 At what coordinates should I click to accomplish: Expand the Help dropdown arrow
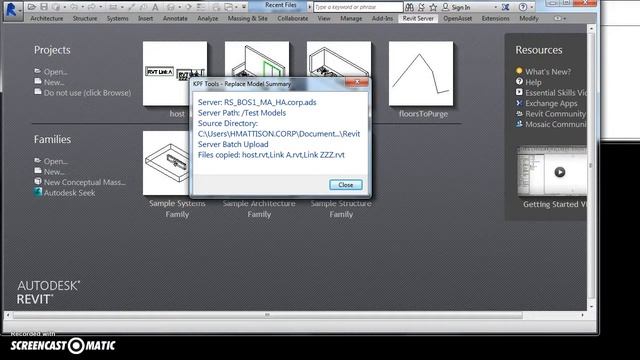click(x=531, y=7)
